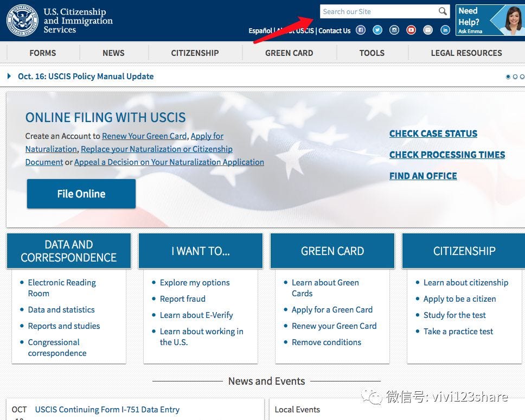Screen dimensions: 525x420
Task: Click the Apply for Naturalization link
Action: click(x=207, y=136)
